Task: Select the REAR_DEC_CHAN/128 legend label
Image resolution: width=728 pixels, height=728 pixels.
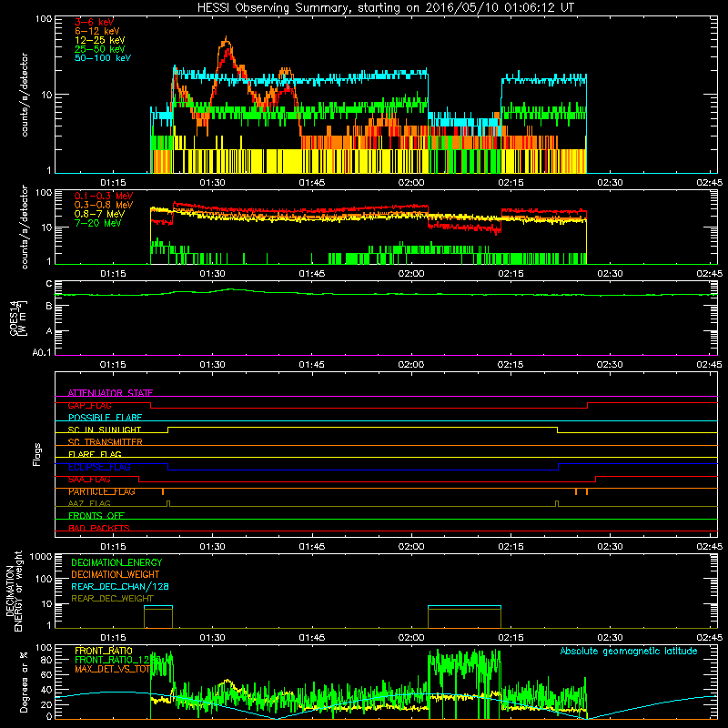Action: coord(120,586)
